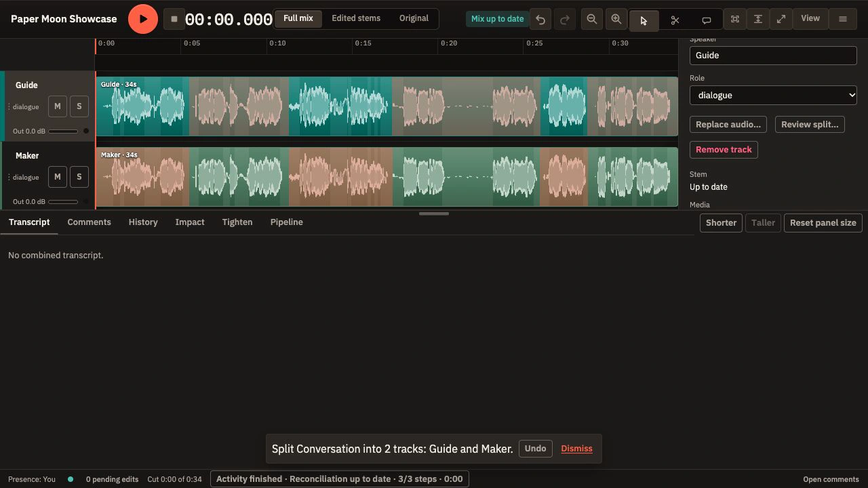Image resolution: width=868 pixels, height=488 pixels.
Task: Toggle vertical track height fit icon
Action: 758,20
